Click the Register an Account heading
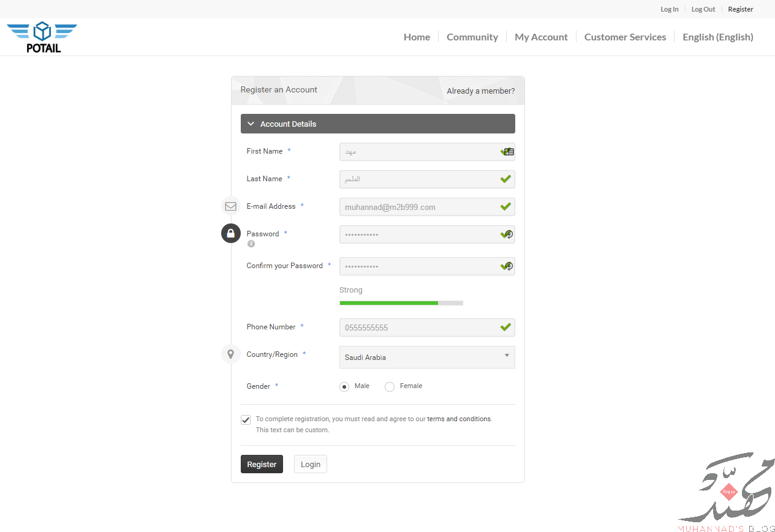Image resolution: width=775 pixels, height=532 pixels. [x=279, y=89]
